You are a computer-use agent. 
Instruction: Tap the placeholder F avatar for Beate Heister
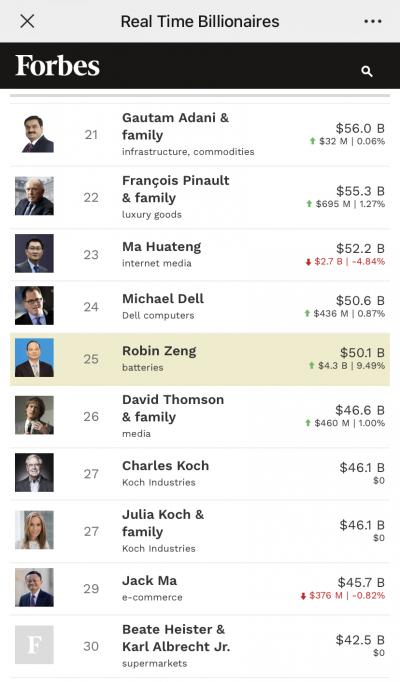point(34,645)
